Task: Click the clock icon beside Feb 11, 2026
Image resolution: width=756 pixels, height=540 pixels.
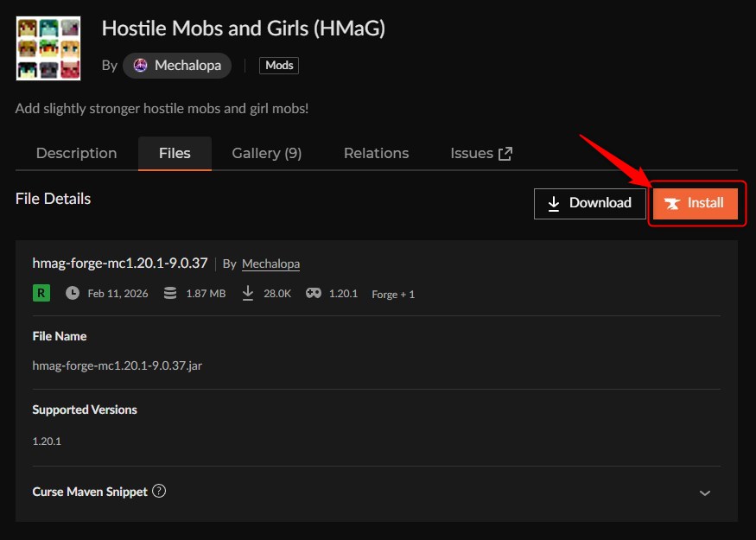Action: pos(73,293)
